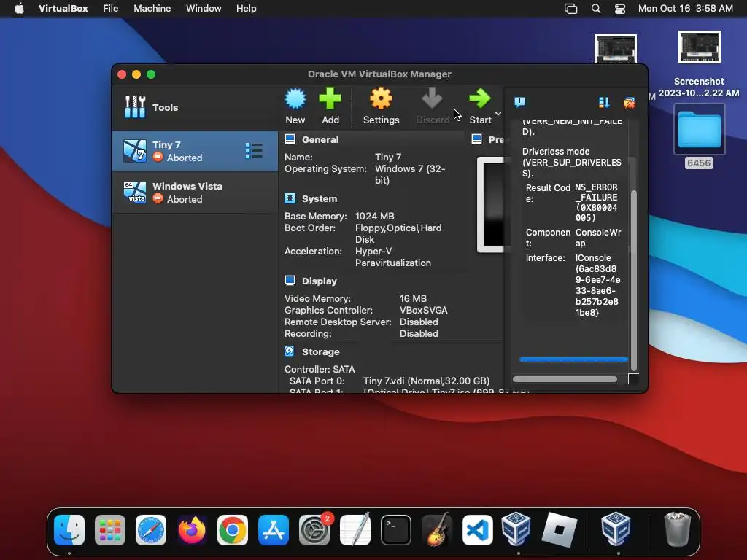Click the VM preview thumbnail

pyautogui.click(x=491, y=205)
